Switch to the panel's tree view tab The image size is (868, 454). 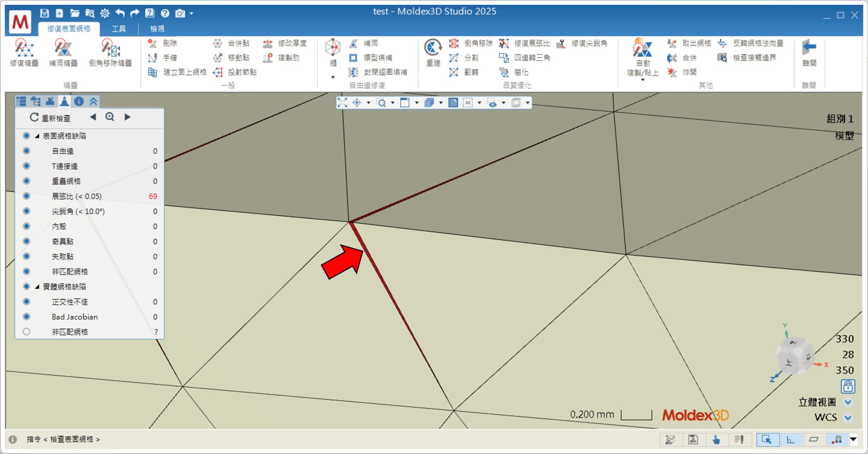(x=35, y=101)
